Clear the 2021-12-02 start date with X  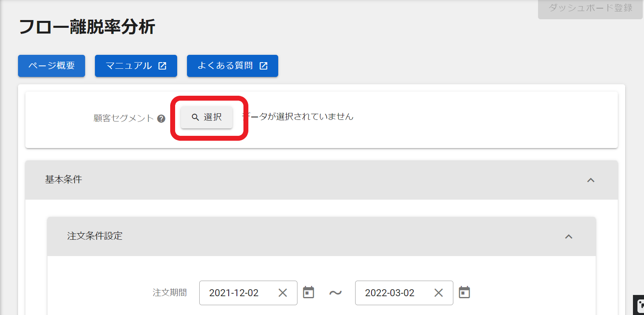[x=283, y=293]
